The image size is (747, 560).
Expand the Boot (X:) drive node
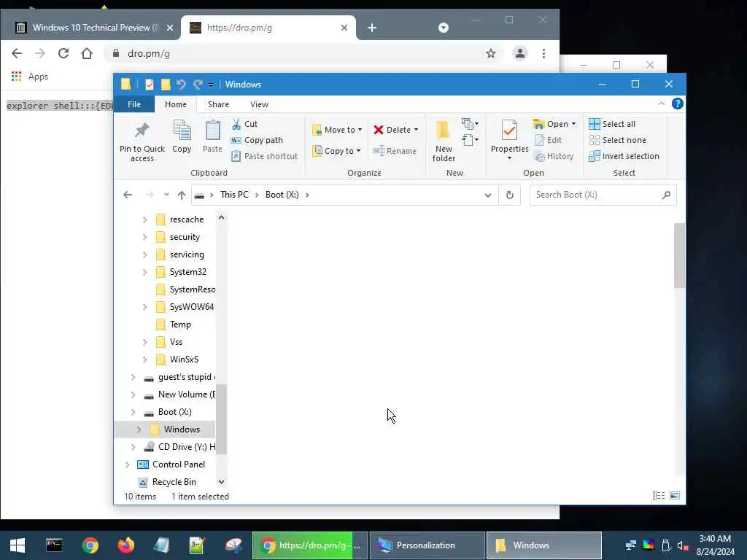pos(133,412)
